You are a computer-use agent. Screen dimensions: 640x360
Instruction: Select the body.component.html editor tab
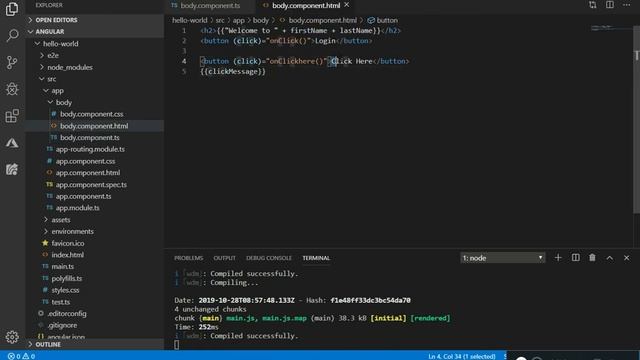click(x=305, y=5)
